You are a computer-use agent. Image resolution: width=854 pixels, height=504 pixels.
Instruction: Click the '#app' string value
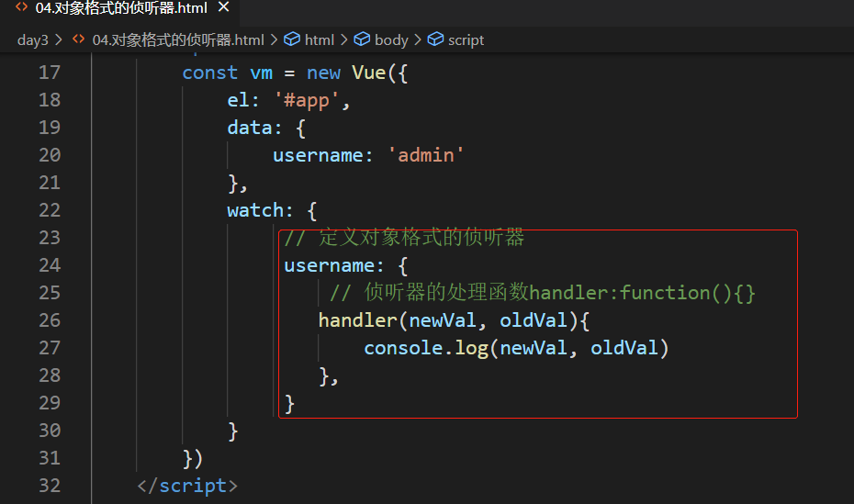point(307,100)
